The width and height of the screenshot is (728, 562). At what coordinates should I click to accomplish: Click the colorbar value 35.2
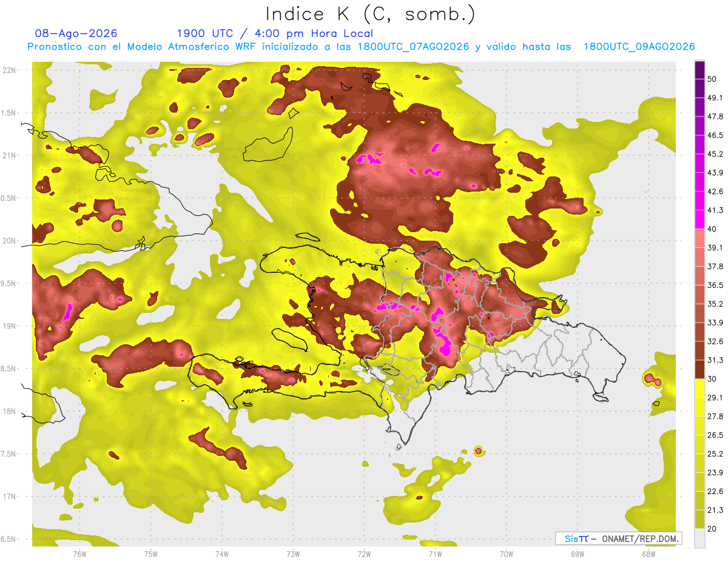pyautogui.click(x=716, y=304)
